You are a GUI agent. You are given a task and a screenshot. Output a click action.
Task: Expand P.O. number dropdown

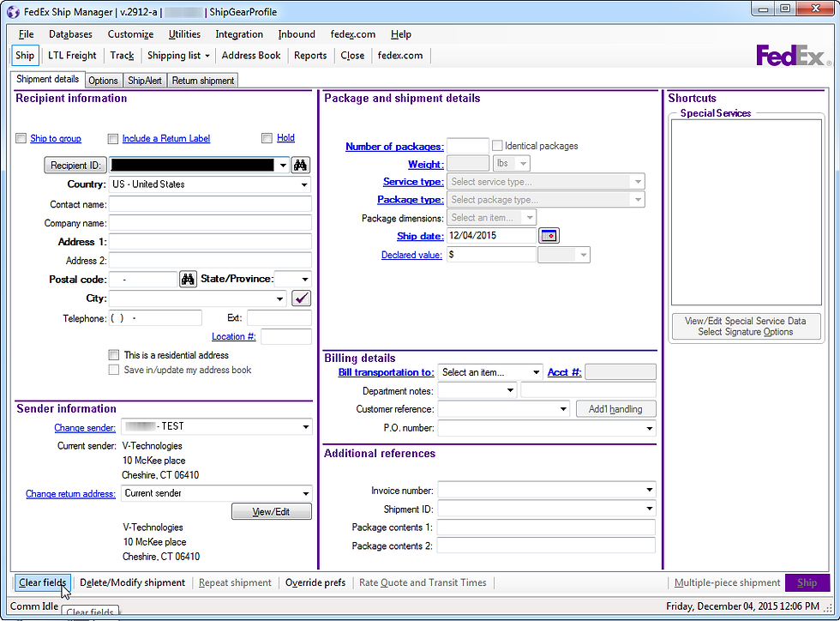point(650,428)
